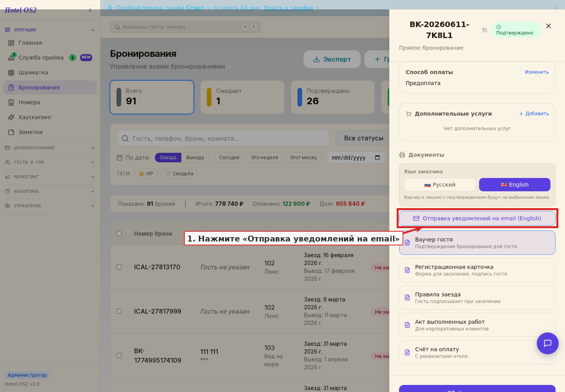Tick checkbox for BK-1774995174109
Viewport: 565px width, 392px height.
point(119,355)
